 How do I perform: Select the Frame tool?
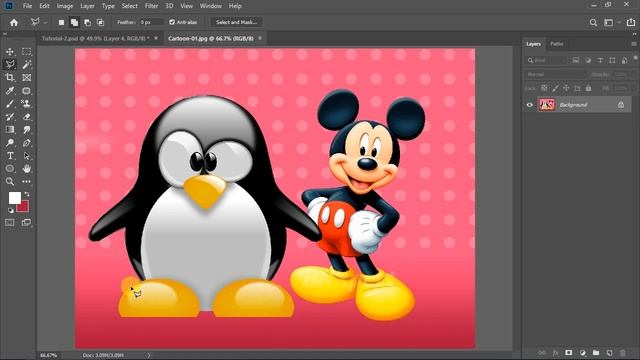[x=27, y=78]
